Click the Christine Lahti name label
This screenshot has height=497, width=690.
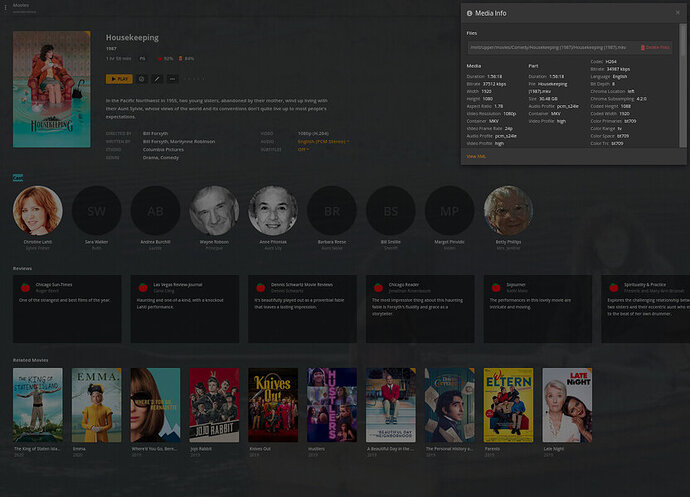(x=38, y=242)
